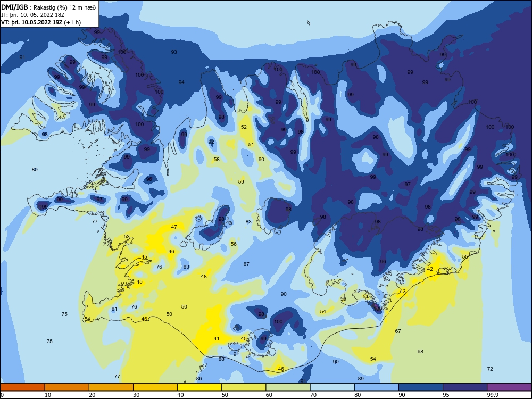Click the humidity value '55' on the map
Viewport: 532px width, 399px height.
(x=465, y=256)
